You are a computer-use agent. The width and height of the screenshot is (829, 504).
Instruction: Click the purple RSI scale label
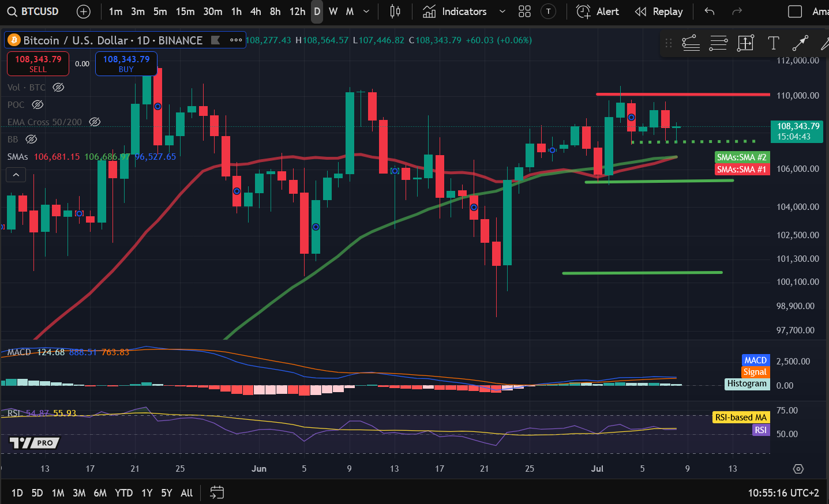coord(761,430)
